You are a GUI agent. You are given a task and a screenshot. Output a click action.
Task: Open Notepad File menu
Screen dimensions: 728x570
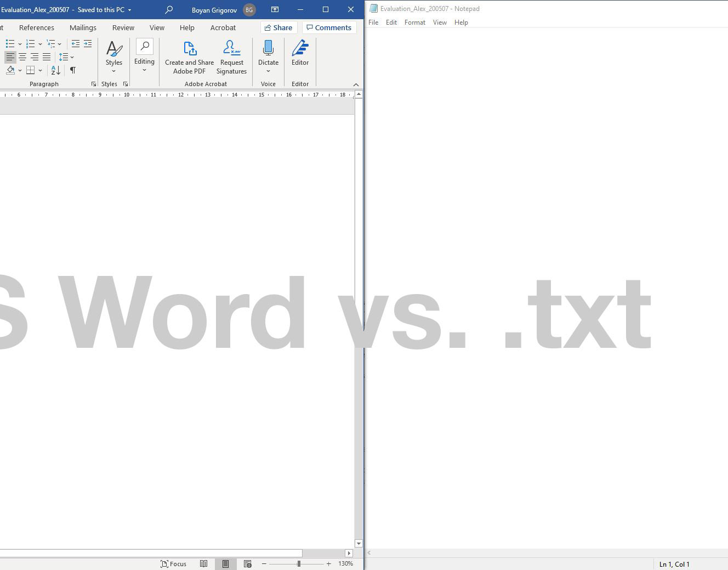[373, 22]
